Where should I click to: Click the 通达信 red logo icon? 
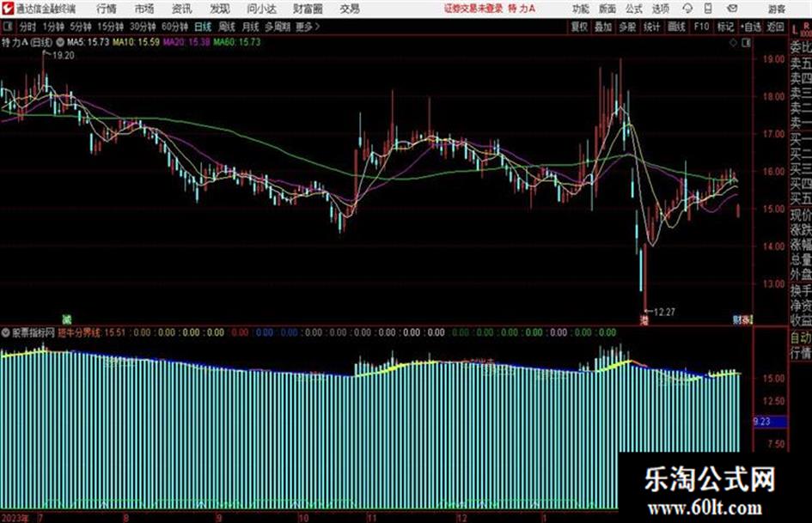click(x=7, y=9)
